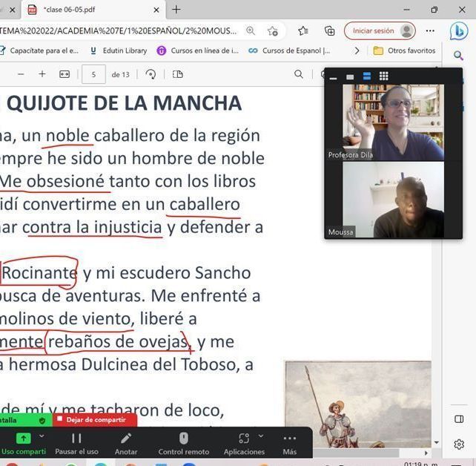
Task: Switch video panel to stacked thumbnails view
Action: pyautogui.click(x=367, y=76)
